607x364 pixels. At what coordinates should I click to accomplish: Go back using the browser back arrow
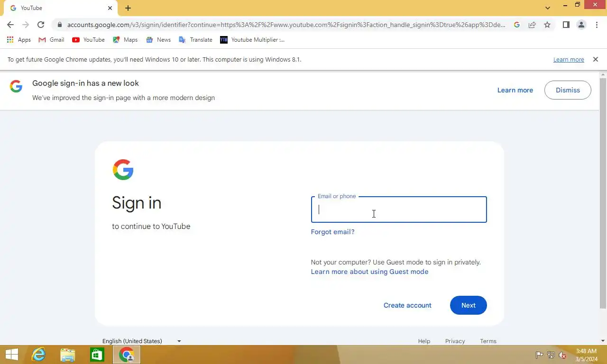(10, 25)
